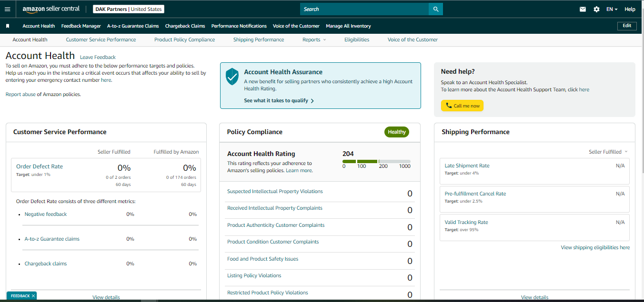Open the Pre-fulfillment Cancel Rate link
The height and width of the screenshot is (302, 644).
tap(475, 194)
